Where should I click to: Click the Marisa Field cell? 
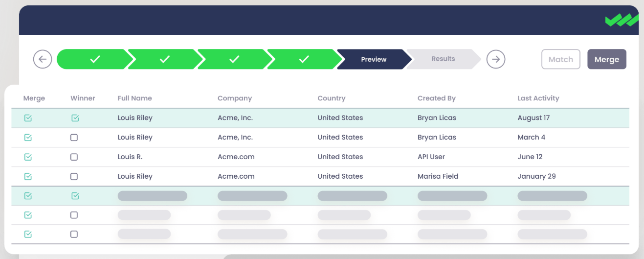click(438, 176)
